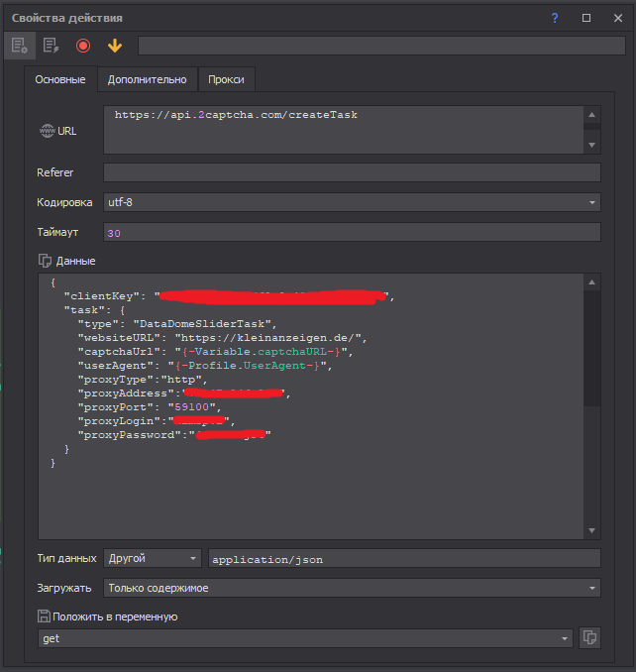Switch to the Дополнительно tab
This screenshot has width=636, height=672.
[x=147, y=80]
